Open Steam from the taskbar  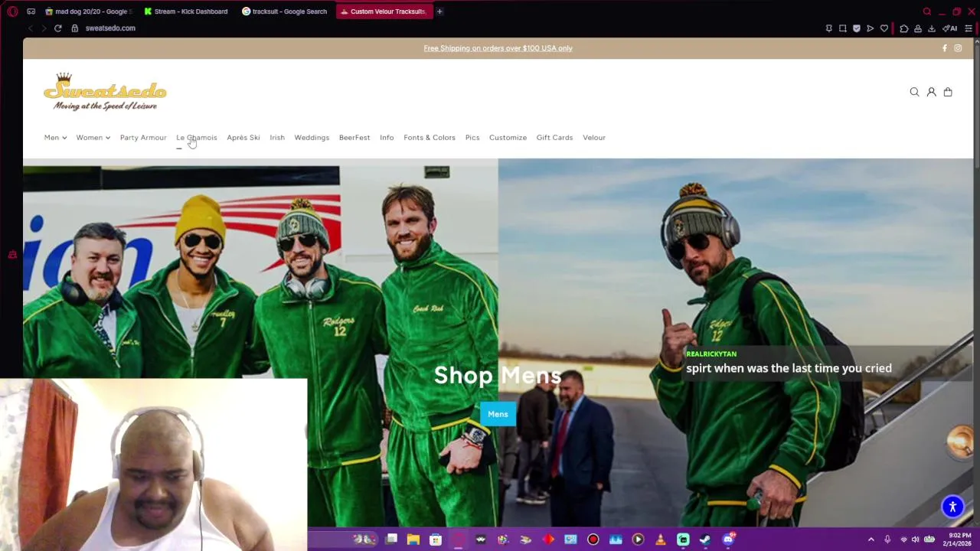705,540
